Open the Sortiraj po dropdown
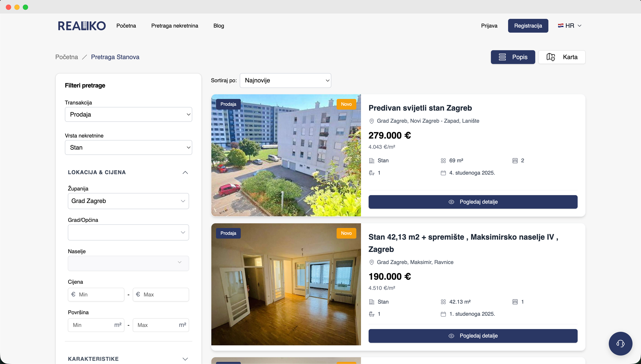 tap(285, 81)
